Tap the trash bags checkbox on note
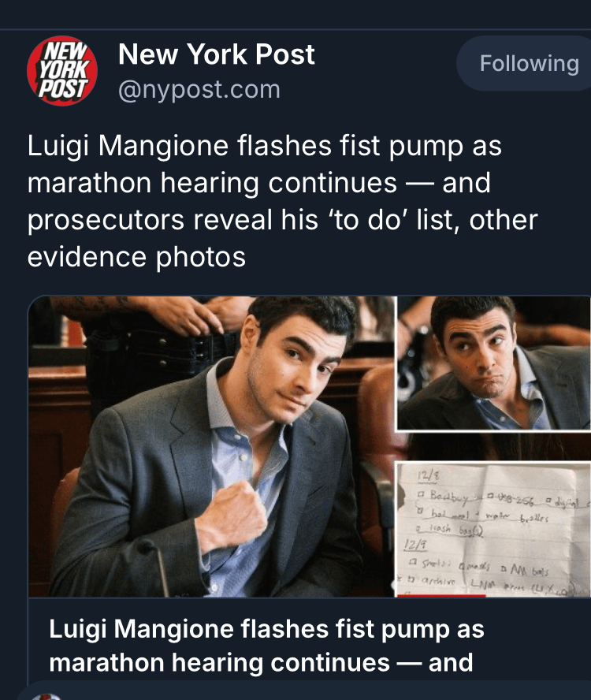The width and height of the screenshot is (591, 700). click(x=418, y=530)
